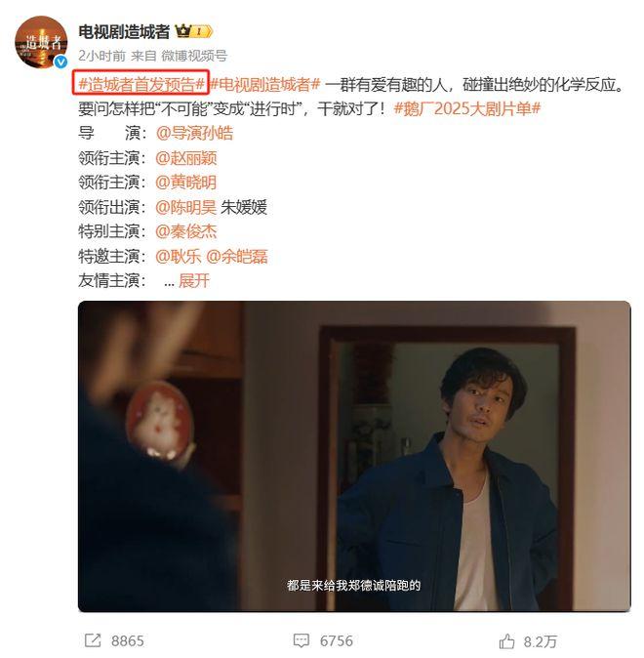Click the blue verified checkmark badge
Viewport: 644px width, 658px height.
(61, 62)
